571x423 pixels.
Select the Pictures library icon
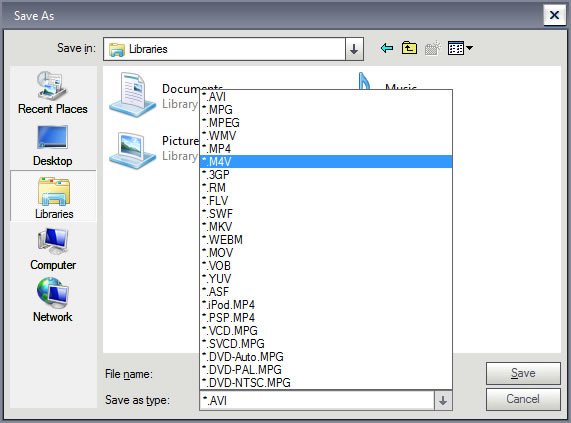pyautogui.click(x=133, y=151)
